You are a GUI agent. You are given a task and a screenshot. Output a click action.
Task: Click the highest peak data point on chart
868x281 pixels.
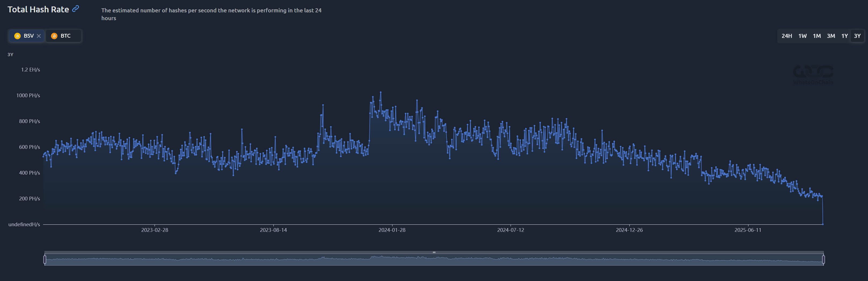pyautogui.click(x=381, y=92)
